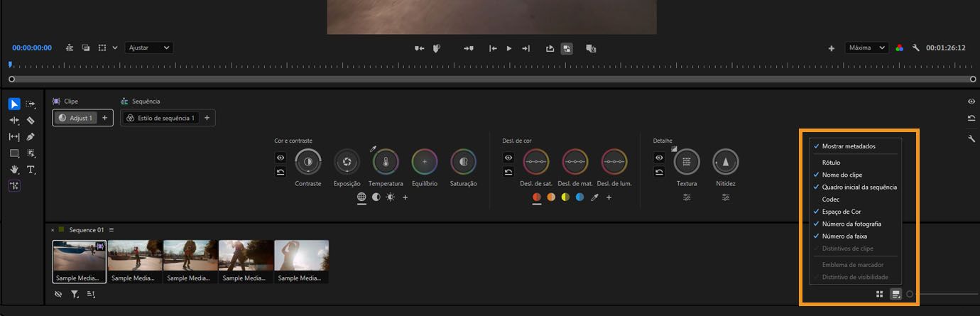The image size is (980, 316).
Task: Switch to grid view icon below metadata menu
Action: pyautogui.click(x=879, y=293)
